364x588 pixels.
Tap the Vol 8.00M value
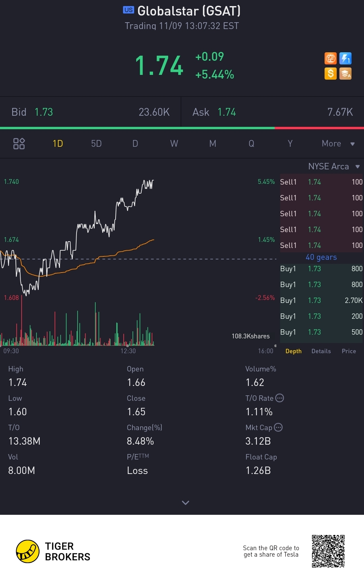coord(22,470)
